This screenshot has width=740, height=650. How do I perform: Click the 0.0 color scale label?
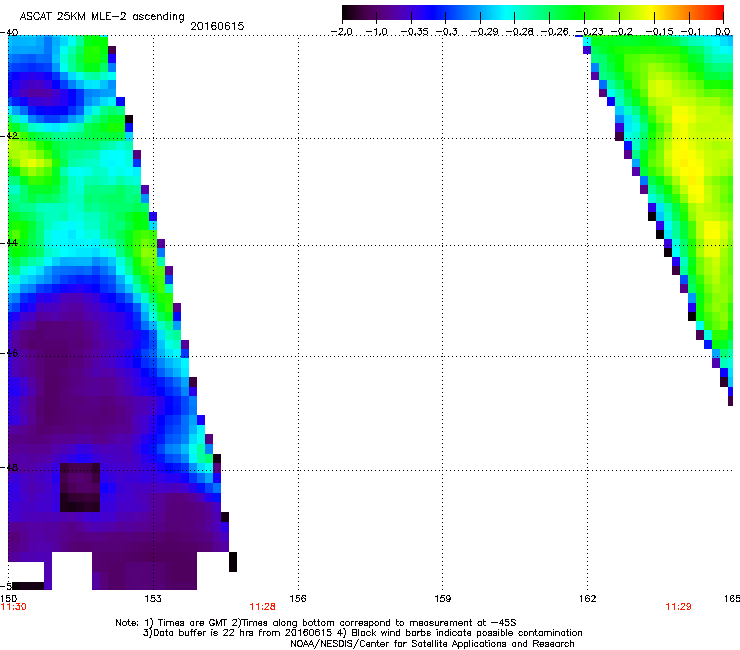coord(723,32)
